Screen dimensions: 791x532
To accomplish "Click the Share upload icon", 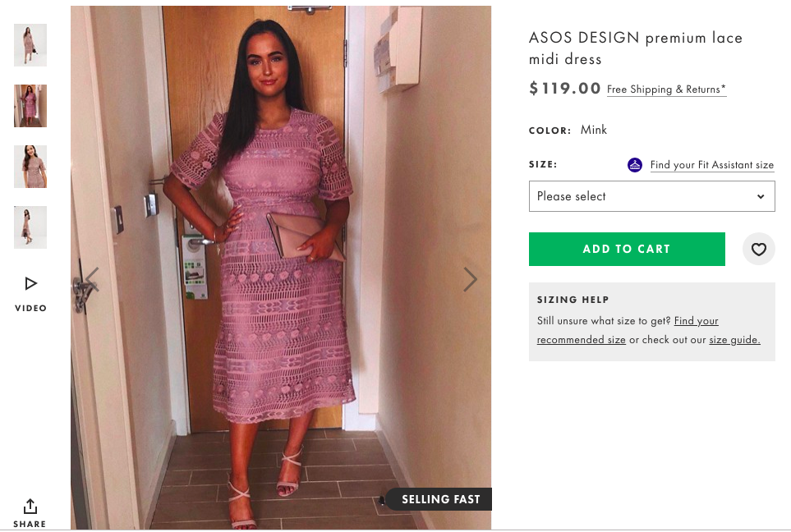I will 30,506.
